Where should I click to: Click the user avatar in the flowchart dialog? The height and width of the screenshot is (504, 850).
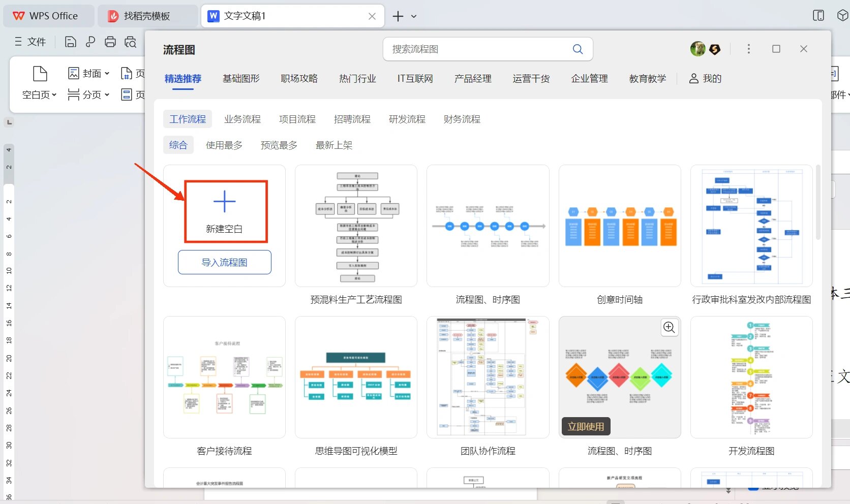[698, 49]
